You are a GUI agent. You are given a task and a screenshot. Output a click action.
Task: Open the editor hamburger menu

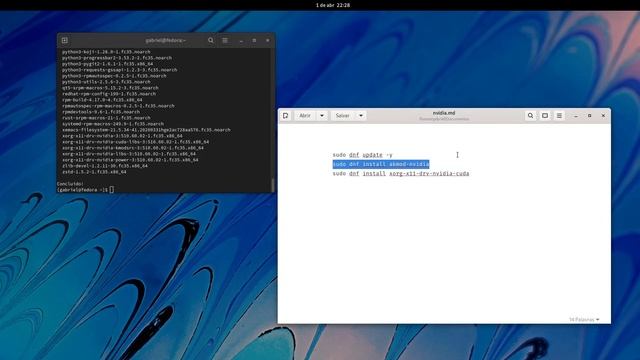coord(559,116)
